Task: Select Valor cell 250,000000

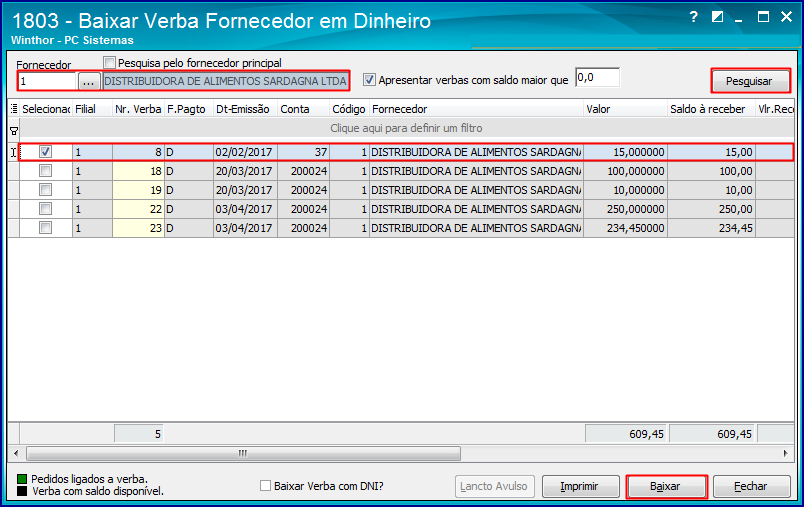Action: pyautogui.click(x=625, y=209)
